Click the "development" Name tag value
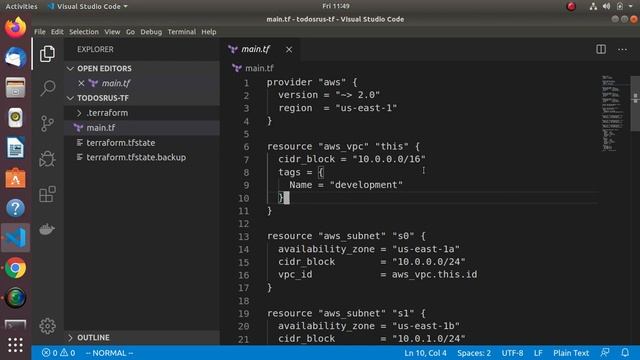640x360 pixels. click(366, 185)
